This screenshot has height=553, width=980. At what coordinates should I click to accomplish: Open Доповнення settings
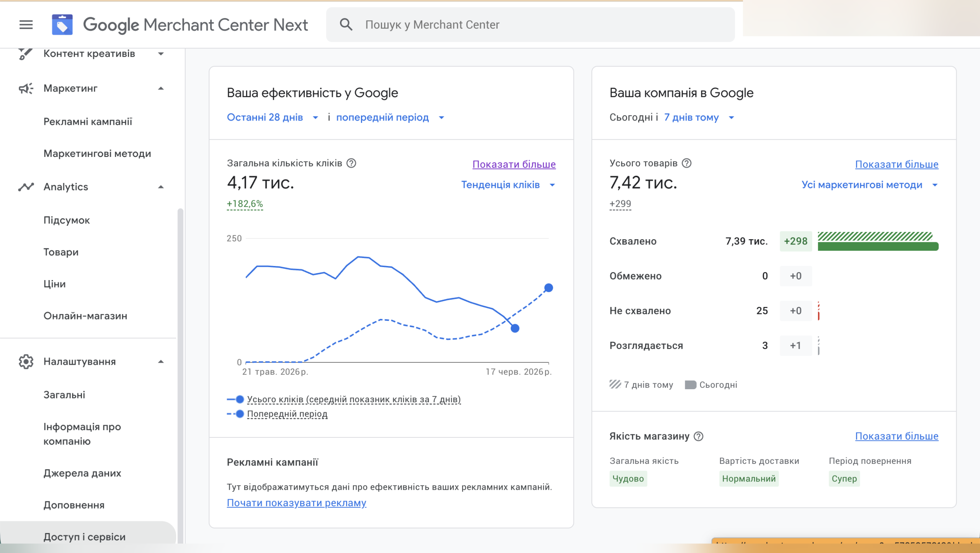[x=74, y=505]
